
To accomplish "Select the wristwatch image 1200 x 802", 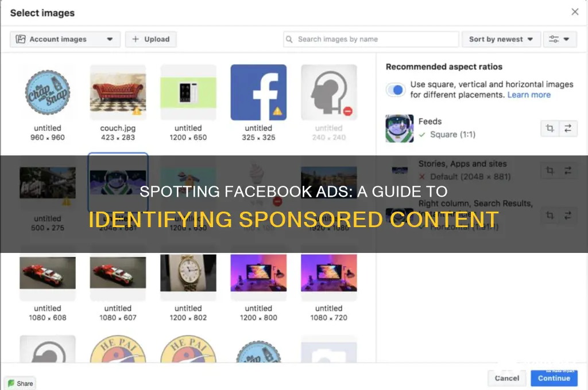I will point(188,273).
